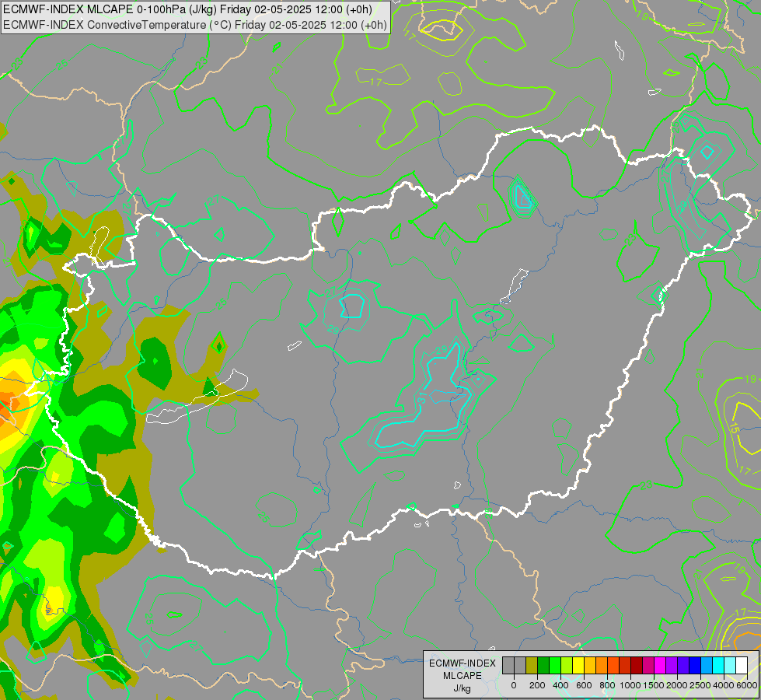Viewport: 761px width, 700px height.
Task: Click the '2000' legend tick label
Action: pyautogui.click(x=677, y=685)
